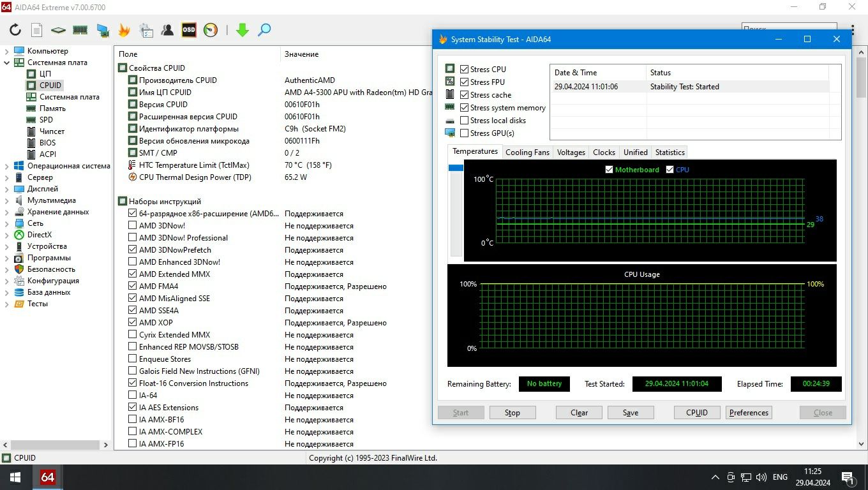The width and height of the screenshot is (868, 490).
Task: Expand the Мультимедиа tree node
Action: click(7, 200)
